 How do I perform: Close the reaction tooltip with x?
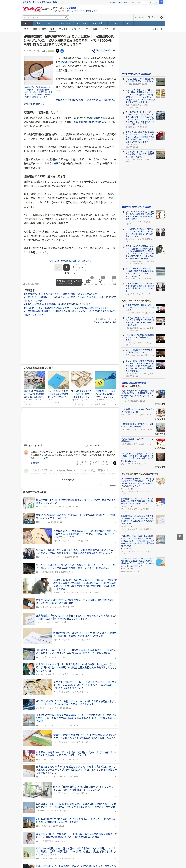pos(80,281)
